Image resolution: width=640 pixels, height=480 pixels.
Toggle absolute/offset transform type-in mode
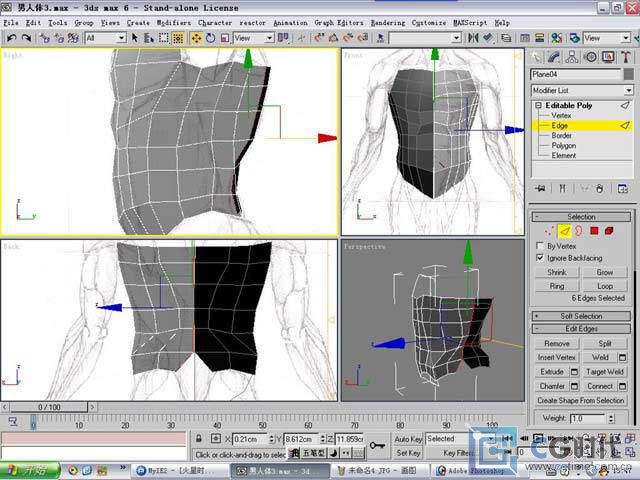coord(216,439)
